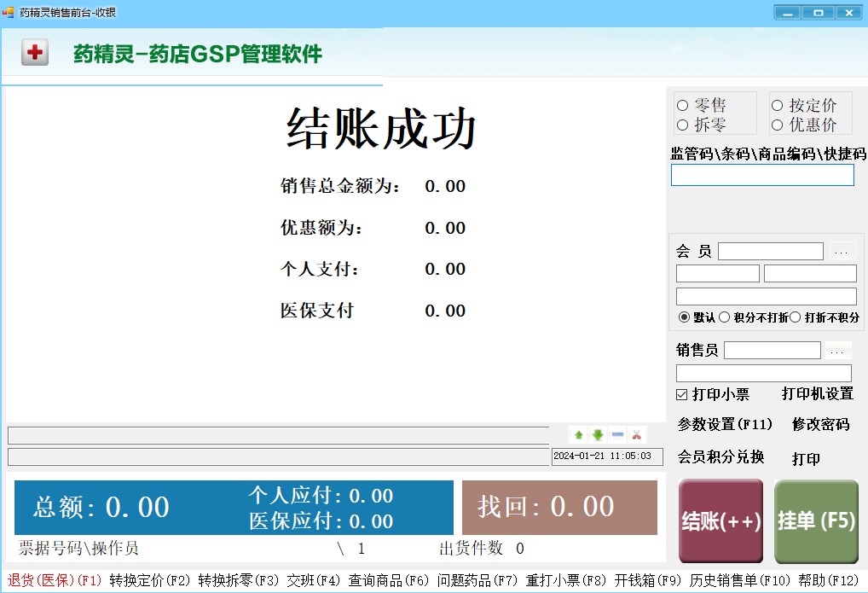This screenshot has width=868, height=593.
Task: Choose 退货(医保)(F1) in bottom menu
Action: [55, 580]
